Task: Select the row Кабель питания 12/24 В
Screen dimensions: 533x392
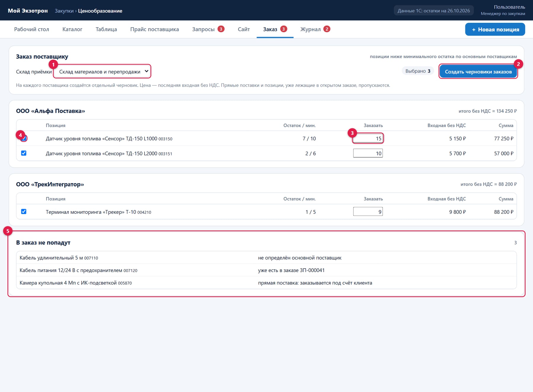Action: coord(266,270)
